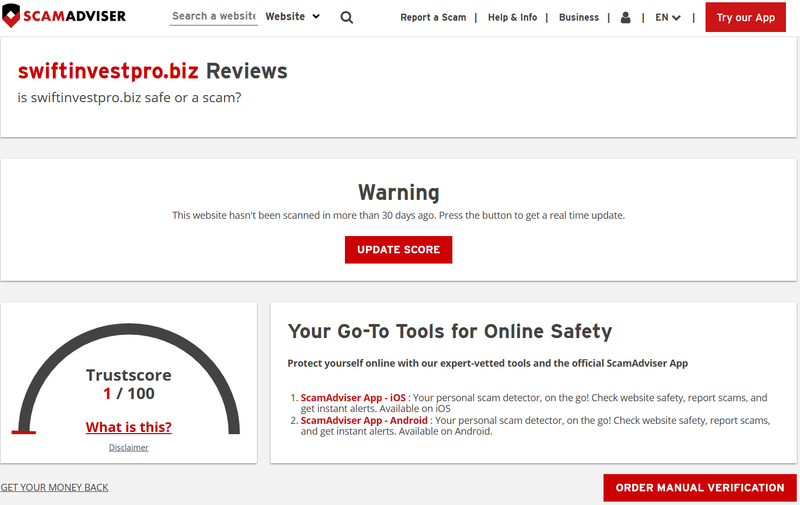This screenshot has height=505, width=800.
Task: Click the UPDATE SCORE button
Action: click(x=398, y=249)
